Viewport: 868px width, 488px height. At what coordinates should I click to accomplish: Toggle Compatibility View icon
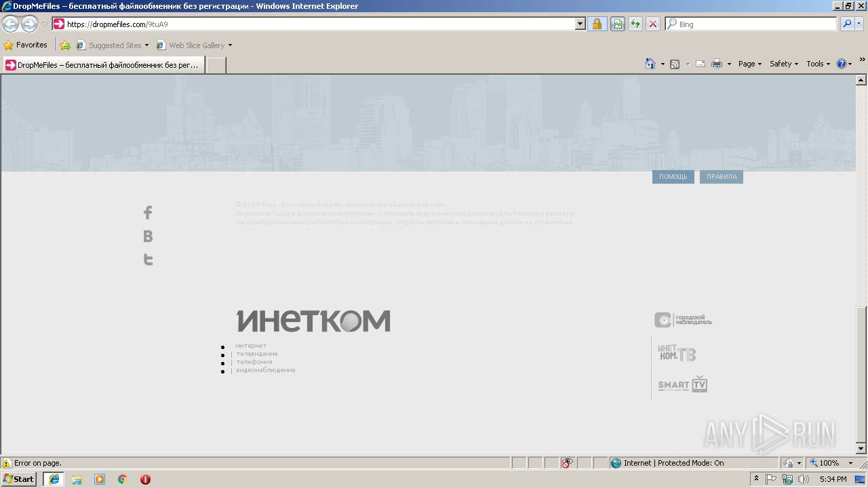(x=617, y=24)
